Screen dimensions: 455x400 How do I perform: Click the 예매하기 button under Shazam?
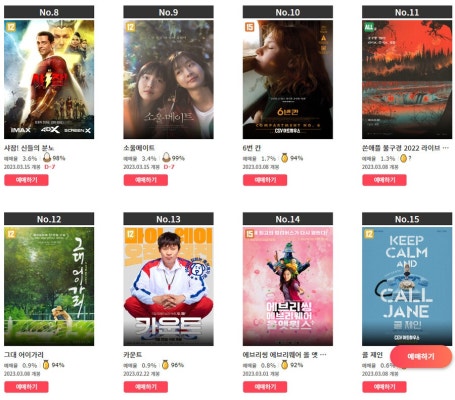[x=26, y=180]
